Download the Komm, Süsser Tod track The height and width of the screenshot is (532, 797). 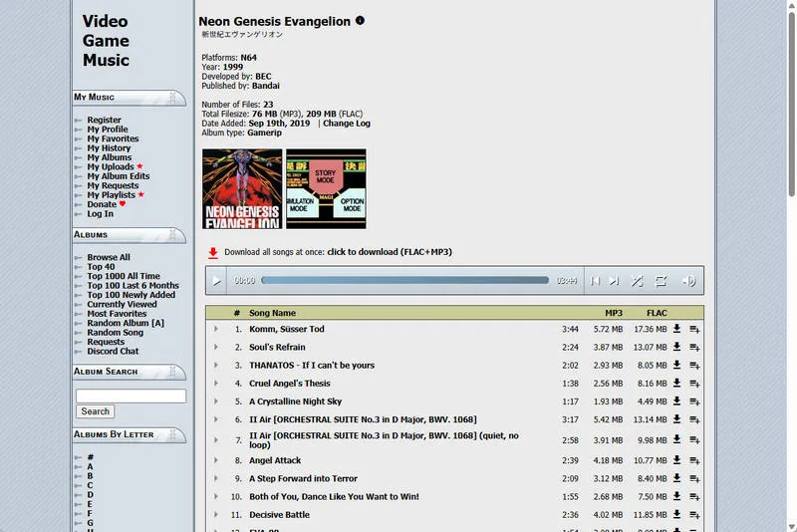(x=676, y=329)
